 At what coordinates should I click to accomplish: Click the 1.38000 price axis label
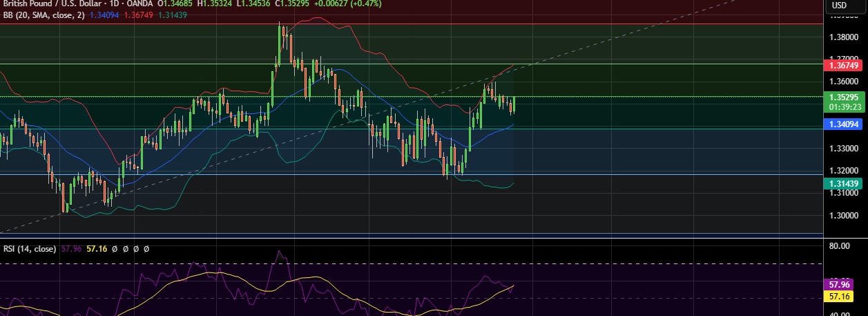(844, 37)
